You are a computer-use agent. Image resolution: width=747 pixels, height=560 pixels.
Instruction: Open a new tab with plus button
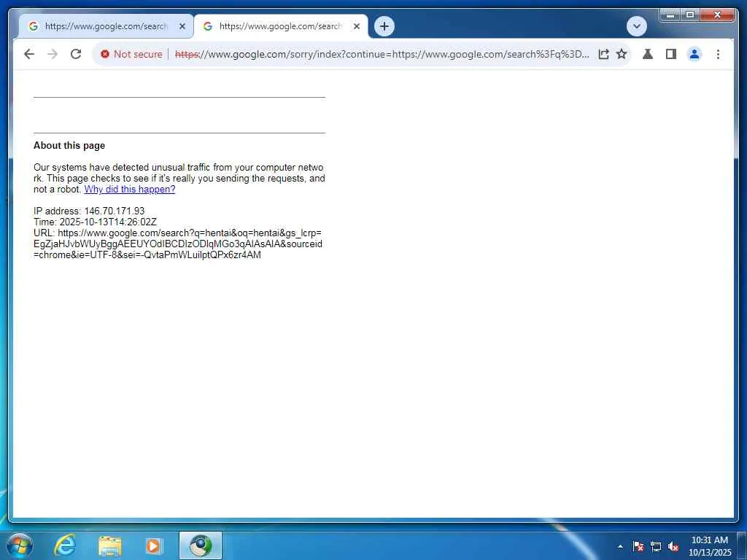coord(384,26)
